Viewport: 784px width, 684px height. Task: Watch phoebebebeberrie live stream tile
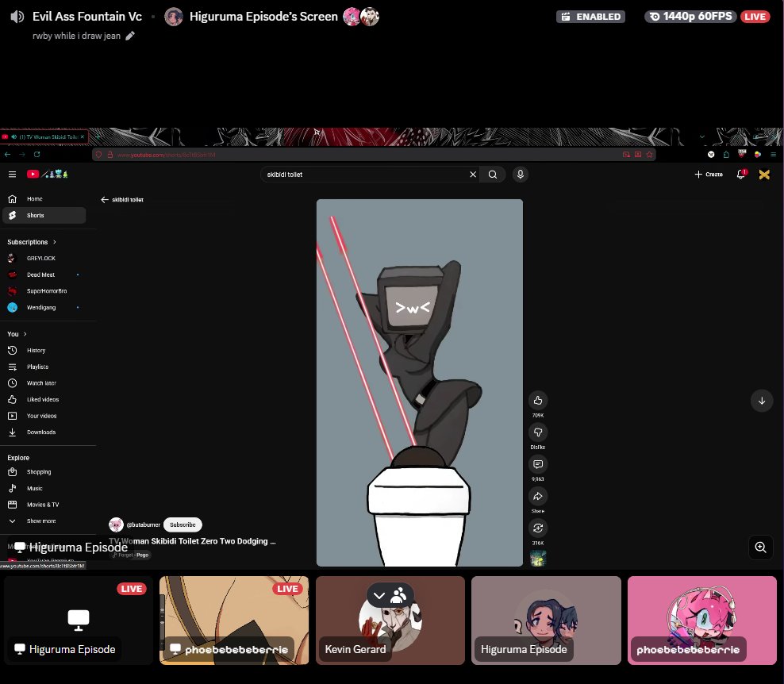coord(234,621)
